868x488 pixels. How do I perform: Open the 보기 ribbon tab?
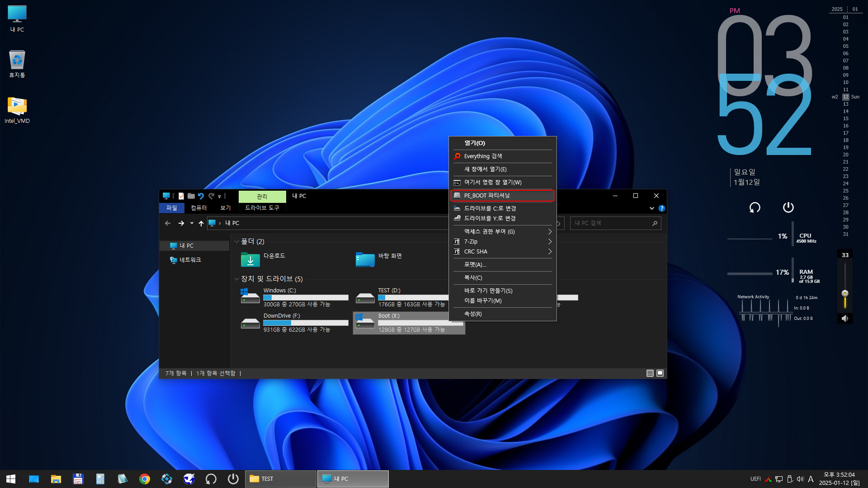(225, 208)
